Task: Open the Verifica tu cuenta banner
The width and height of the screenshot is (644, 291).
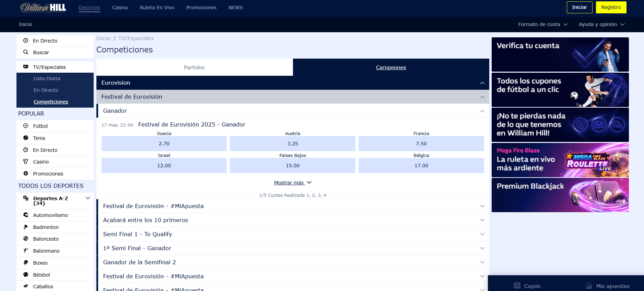Action: pyautogui.click(x=560, y=54)
